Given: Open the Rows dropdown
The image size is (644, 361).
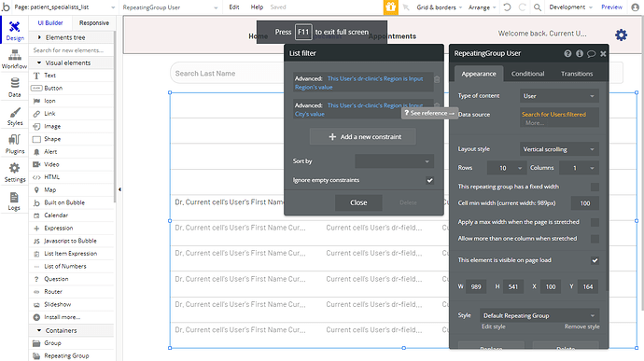Looking at the screenshot, I should [x=506, y=168].
